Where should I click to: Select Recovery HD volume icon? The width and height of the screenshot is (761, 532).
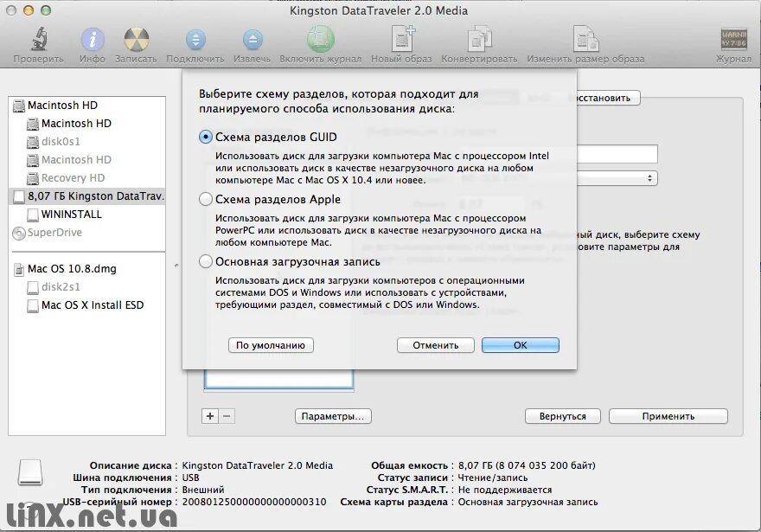33,178
